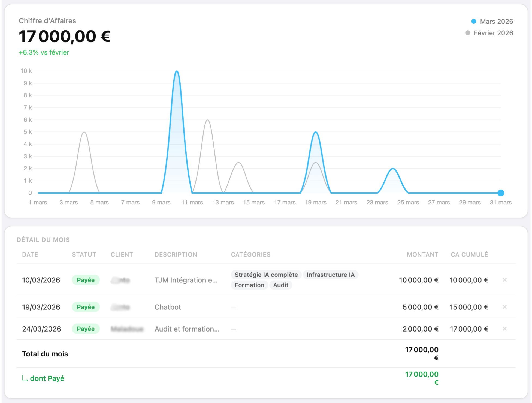Delete the 10/03/2026 invoice row
Image resolution: width=532 pixels, height=403 pixels.
click(504, 280)
